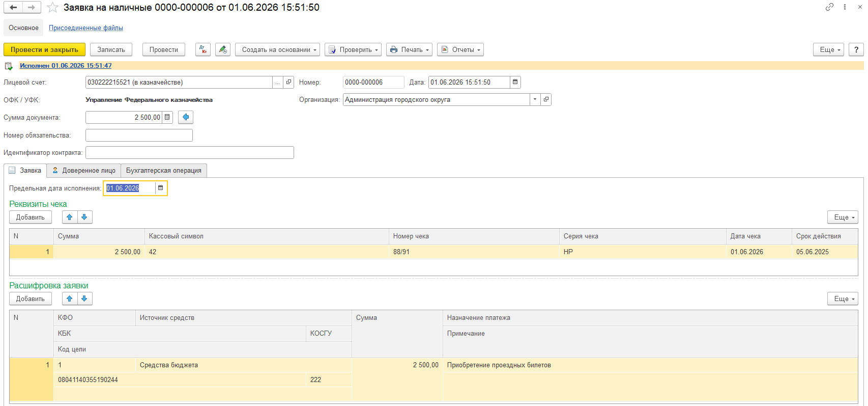The width and height of the screenshot is (868, 406).
Task: Open calculator for Сумма документа
Action: pos(167,117)
